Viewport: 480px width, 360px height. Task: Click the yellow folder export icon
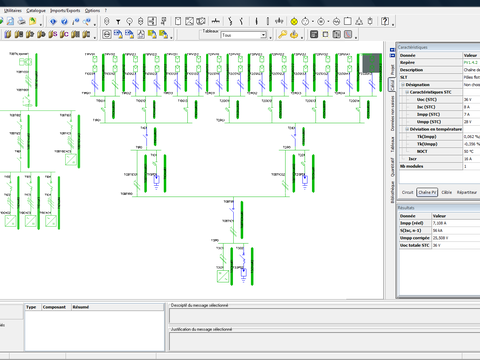pyautogui.click(x=33, y=22)
